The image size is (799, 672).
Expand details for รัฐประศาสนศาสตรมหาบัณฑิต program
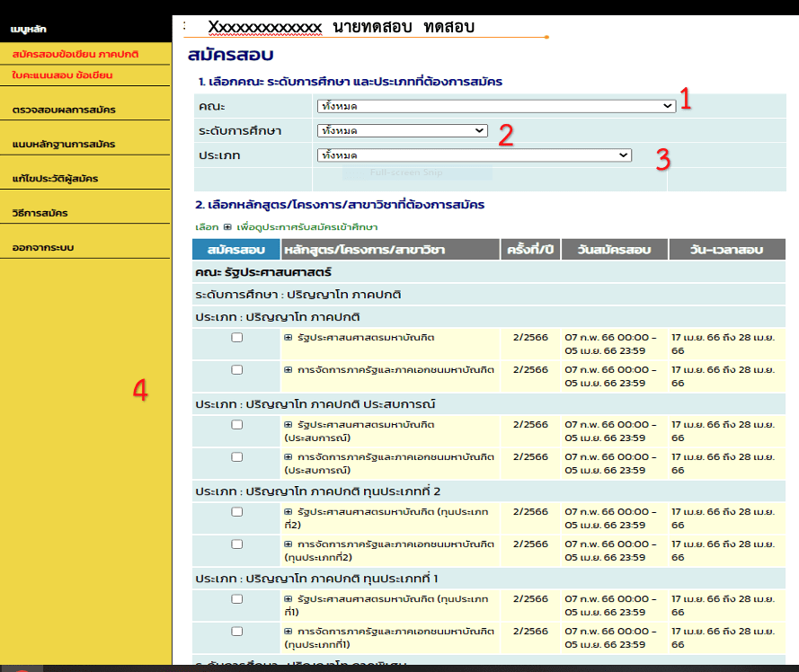tap(290, 338)
